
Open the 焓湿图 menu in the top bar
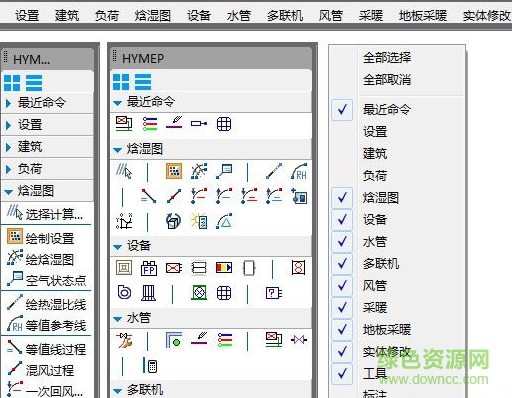point(153,15)
